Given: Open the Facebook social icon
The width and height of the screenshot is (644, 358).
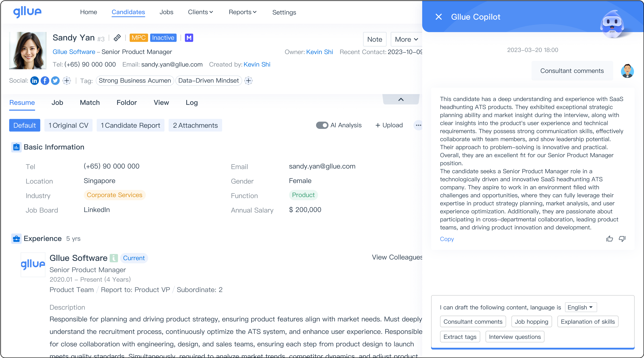Looking at the screenshot, I should 45,81.
